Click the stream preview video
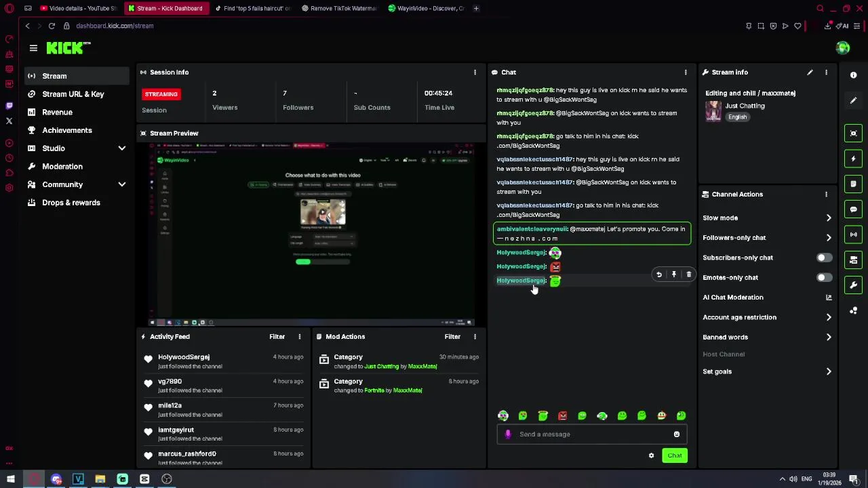 (313, 234)
